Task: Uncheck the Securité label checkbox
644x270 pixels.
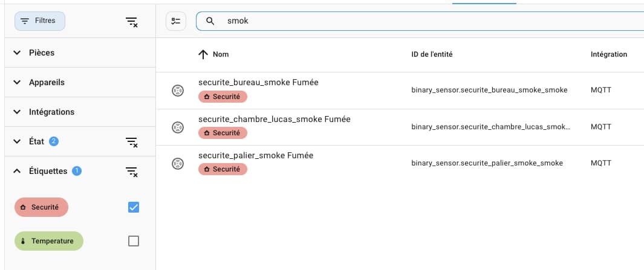Action: [x=134, y=207]
